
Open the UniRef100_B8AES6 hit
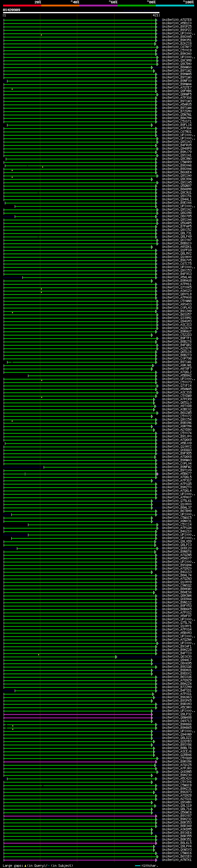pyautogui.click(x=176, y=593)
